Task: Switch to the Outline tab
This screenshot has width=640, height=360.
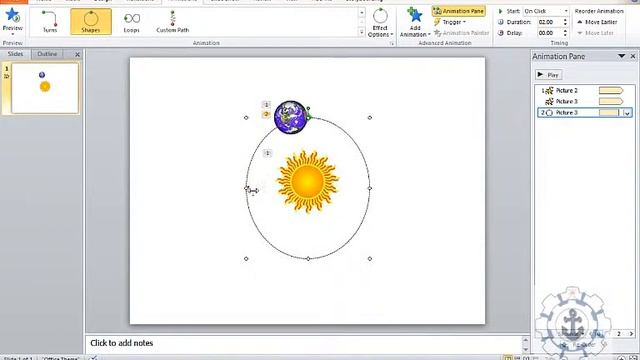Action: [x=47, y=54]
